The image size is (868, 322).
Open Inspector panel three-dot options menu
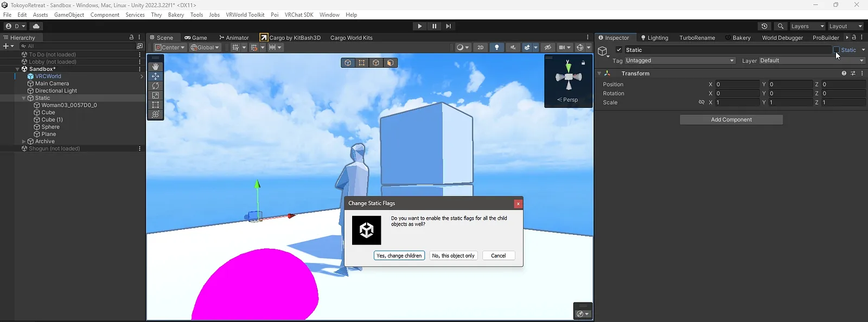coord(863,37)
